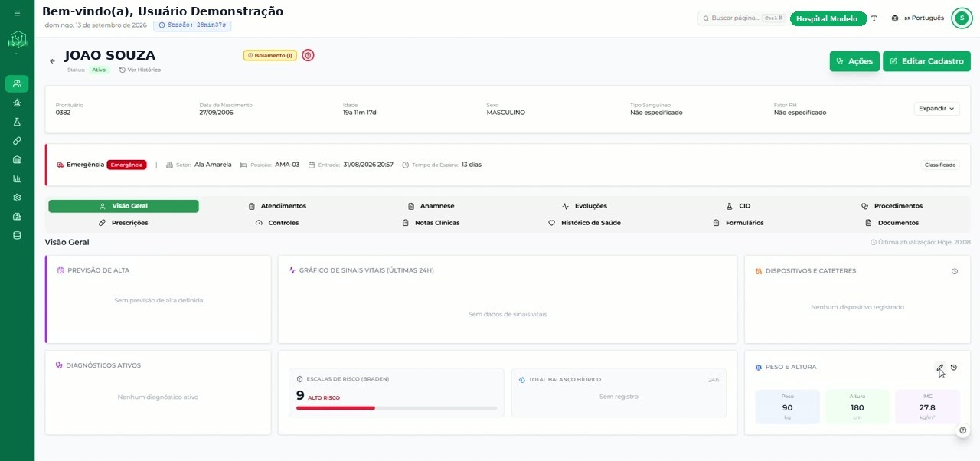Edit weight and height with the pencil icon
980x461 pixels.
click(940, 368)
